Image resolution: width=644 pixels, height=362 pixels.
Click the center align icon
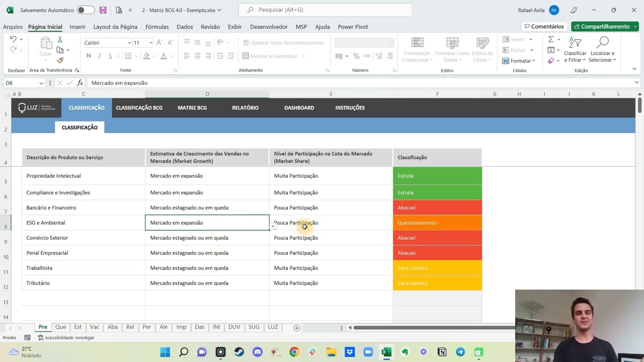point(197,56)
